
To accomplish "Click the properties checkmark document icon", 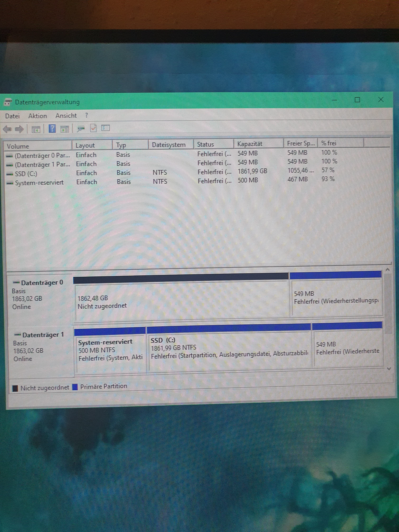I will tap(93, 128).
